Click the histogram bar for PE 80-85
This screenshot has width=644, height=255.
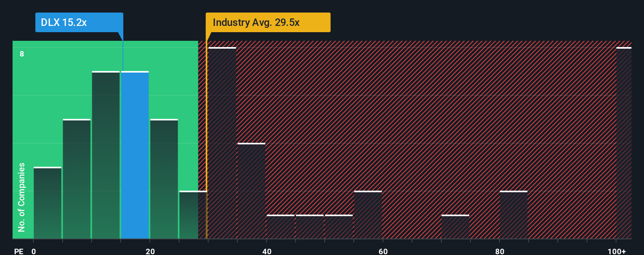coord(514,215)
